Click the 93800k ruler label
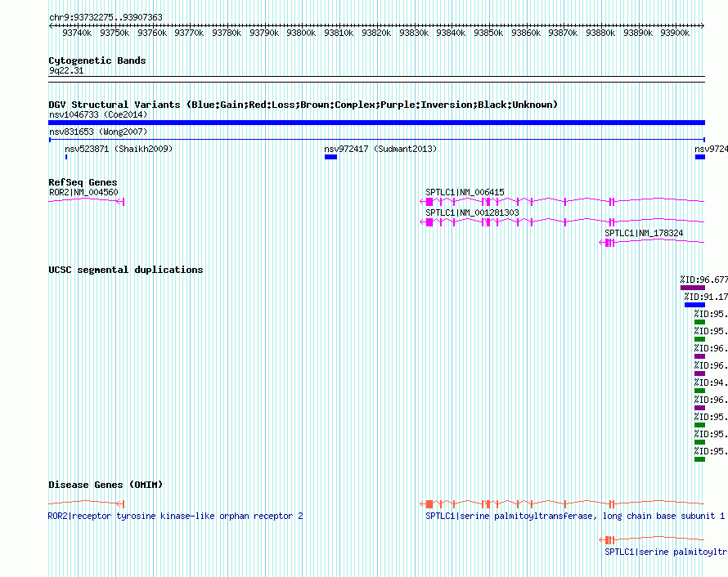 pyautogui.click(x=301, y=33)
